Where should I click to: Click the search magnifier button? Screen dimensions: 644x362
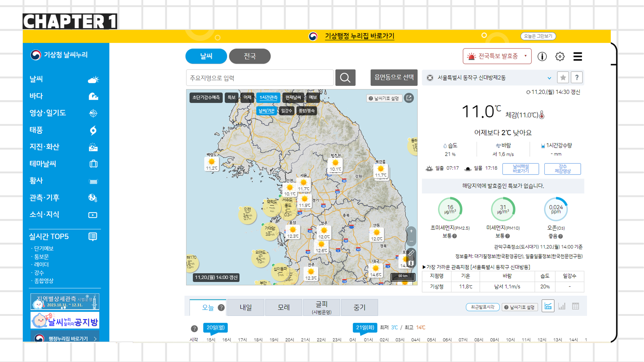pyautogui.click(x=345, y=77)
